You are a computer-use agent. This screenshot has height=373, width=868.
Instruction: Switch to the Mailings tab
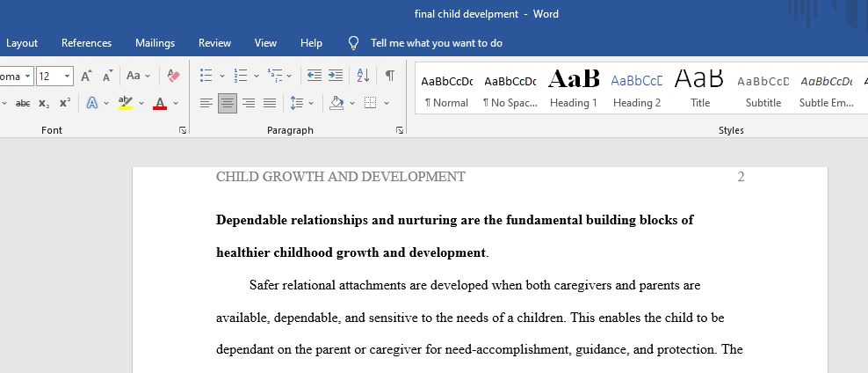click(155, 43)
